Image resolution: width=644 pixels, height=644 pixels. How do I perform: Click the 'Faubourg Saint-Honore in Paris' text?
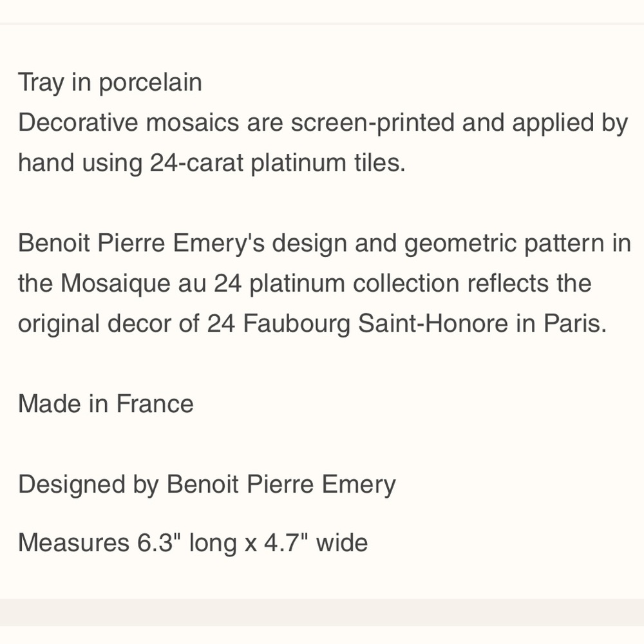(x=424, y=323)
